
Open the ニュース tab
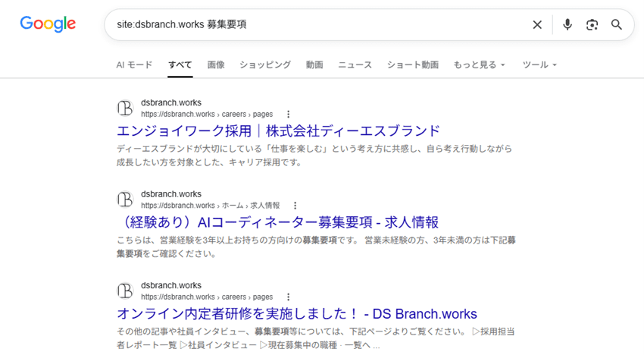(x=355, y=64)
